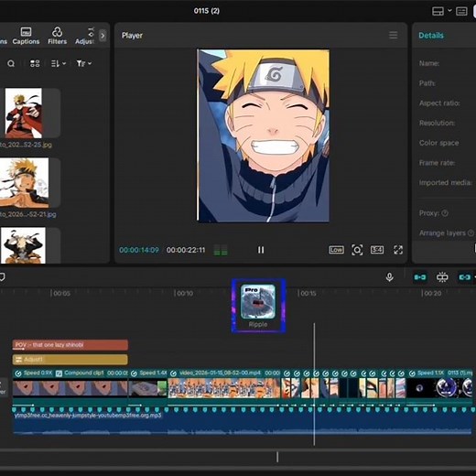
Task: Click the 00:05 mark on timeline ruler
Action: point(60,293)
